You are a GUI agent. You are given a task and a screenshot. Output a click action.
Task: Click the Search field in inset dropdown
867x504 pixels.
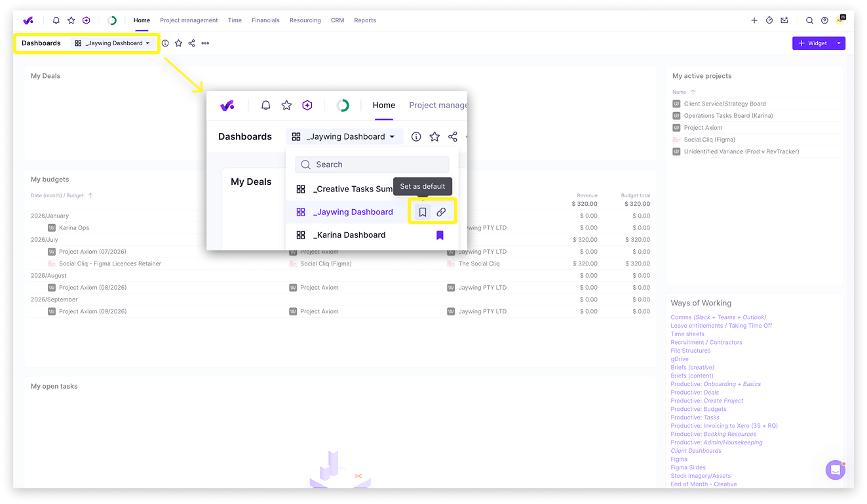[372, 165]
